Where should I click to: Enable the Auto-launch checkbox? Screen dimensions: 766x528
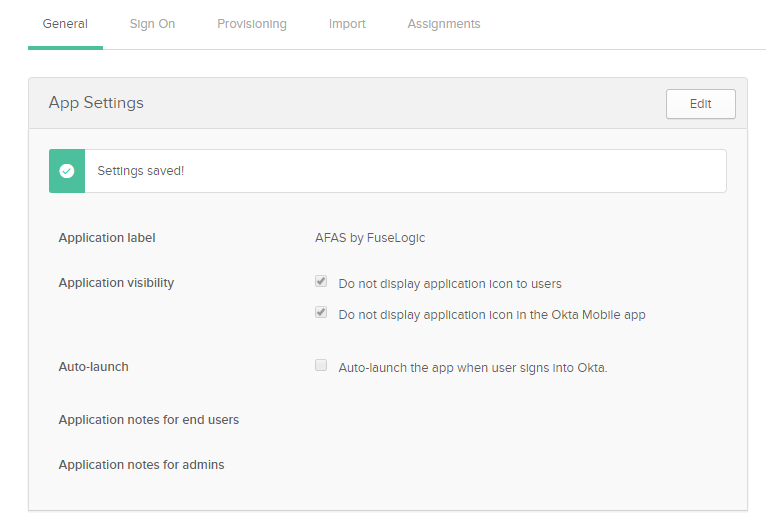(321, 365)
